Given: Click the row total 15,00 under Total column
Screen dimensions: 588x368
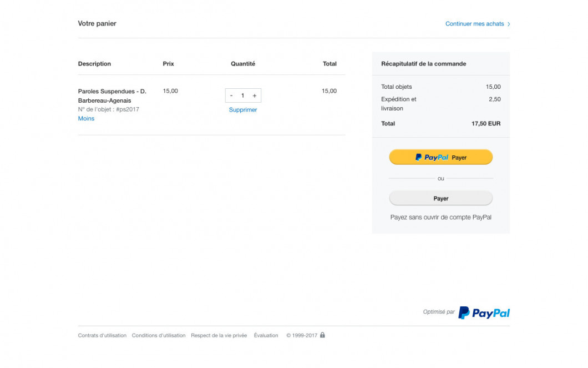Looking at the screenshot, I should (329, 91).
